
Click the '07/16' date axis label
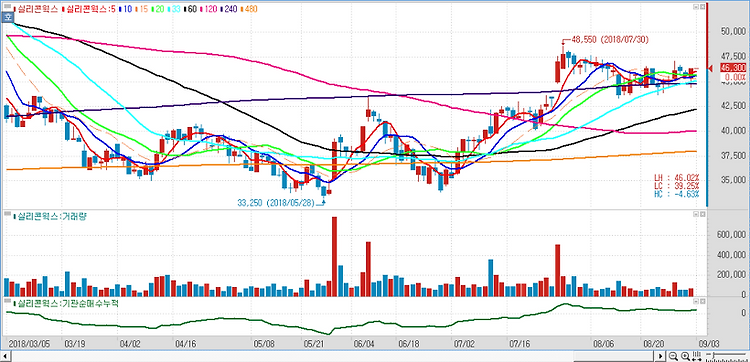pos(520,343)
